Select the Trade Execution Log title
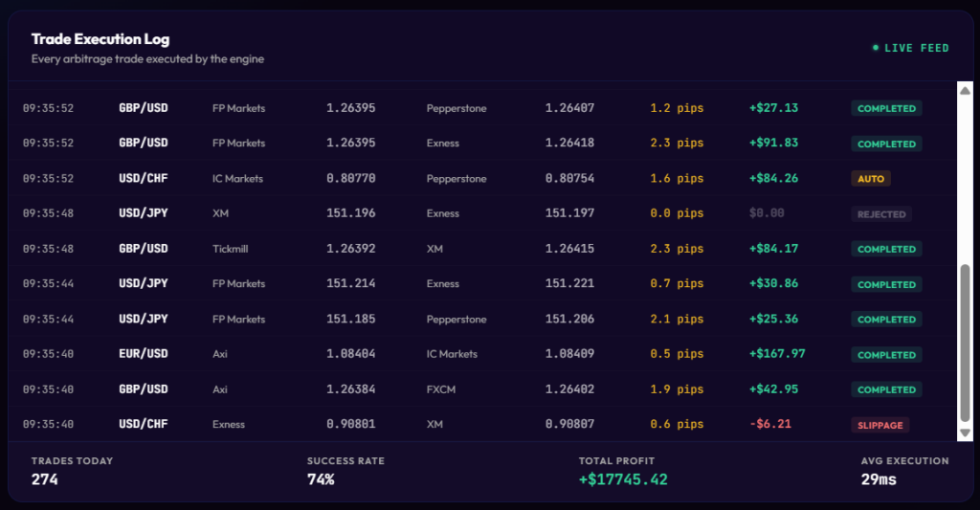 tap(100, 38)
